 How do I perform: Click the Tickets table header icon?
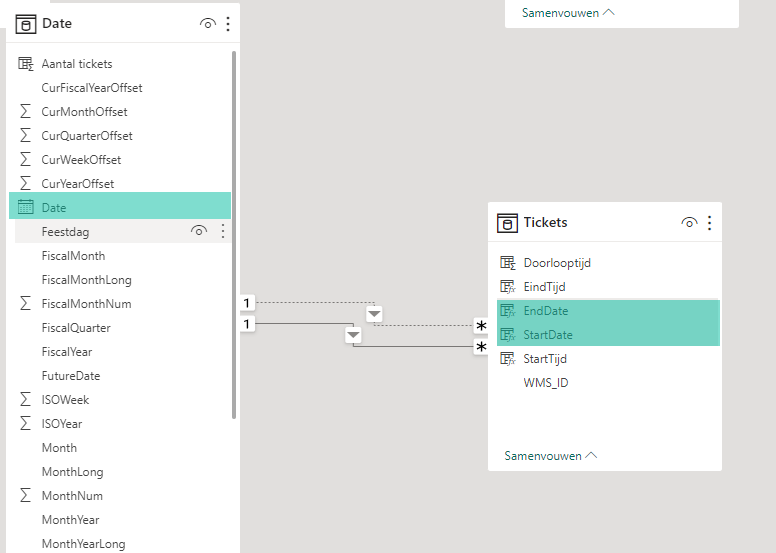click(507, 223)
